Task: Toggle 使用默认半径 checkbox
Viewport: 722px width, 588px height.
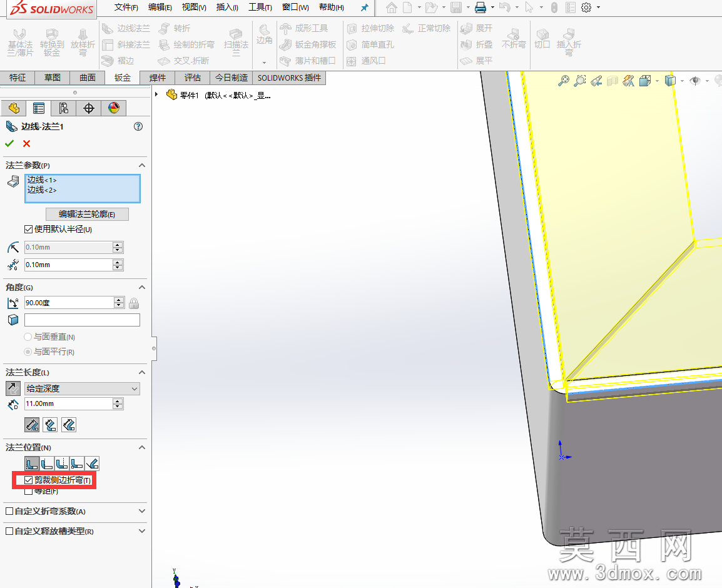Action: (29, 230)
